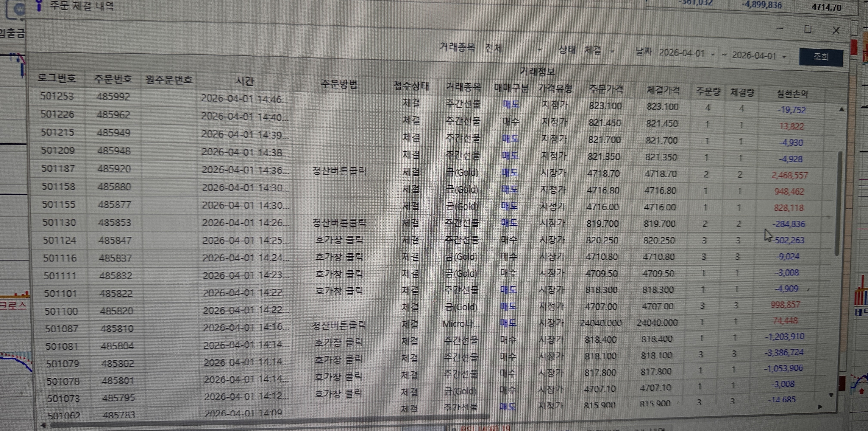Click the 주문량 column header
The image size is (868, 431).
point(708,91)
